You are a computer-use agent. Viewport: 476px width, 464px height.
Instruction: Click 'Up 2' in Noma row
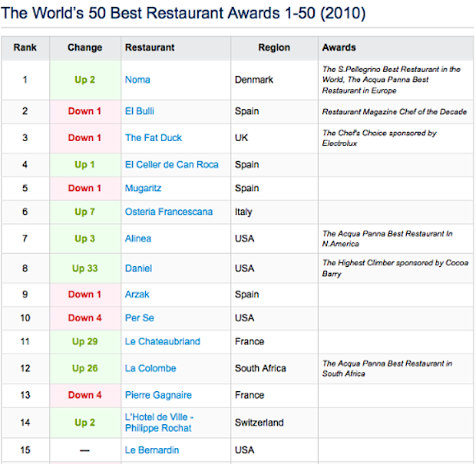coord(85,80)
